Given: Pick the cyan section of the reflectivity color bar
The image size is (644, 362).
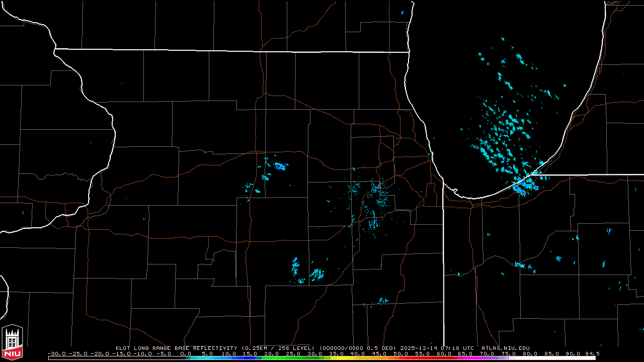Looking at the screenshot, I should [206, 358].
